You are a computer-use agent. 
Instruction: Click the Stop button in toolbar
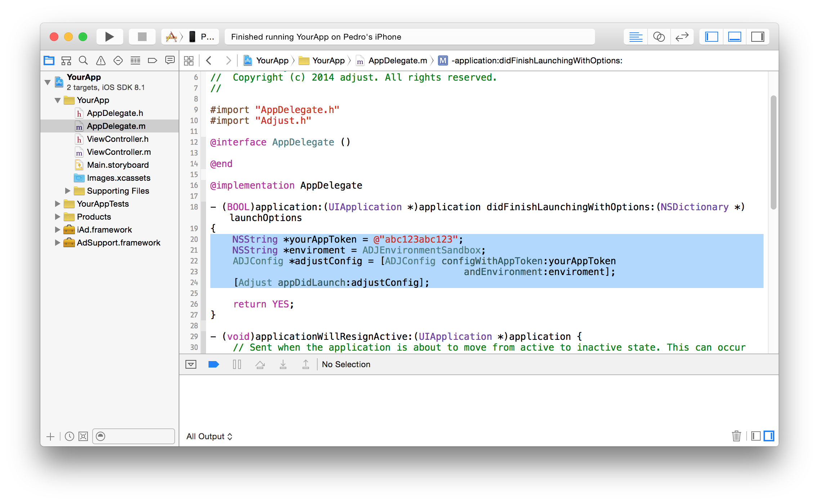tap(142, 37)
